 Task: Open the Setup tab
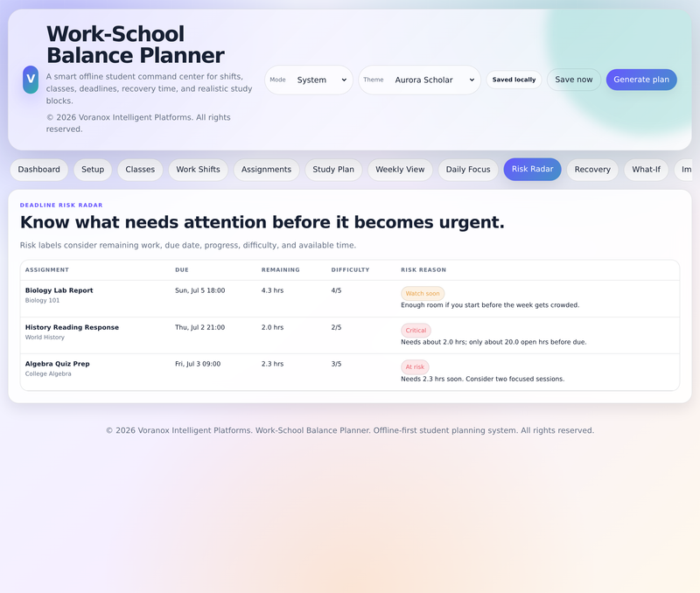(93, 170)
